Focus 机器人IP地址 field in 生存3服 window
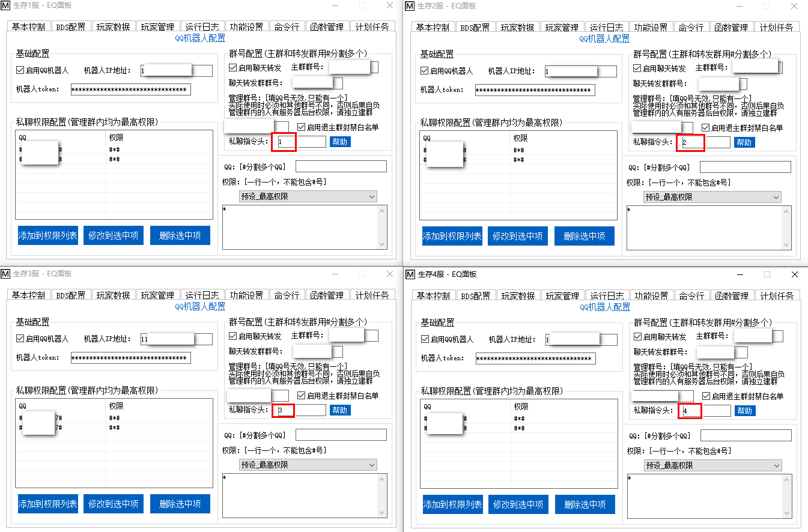This screenshot has width=808, height=532. point(176,339)
